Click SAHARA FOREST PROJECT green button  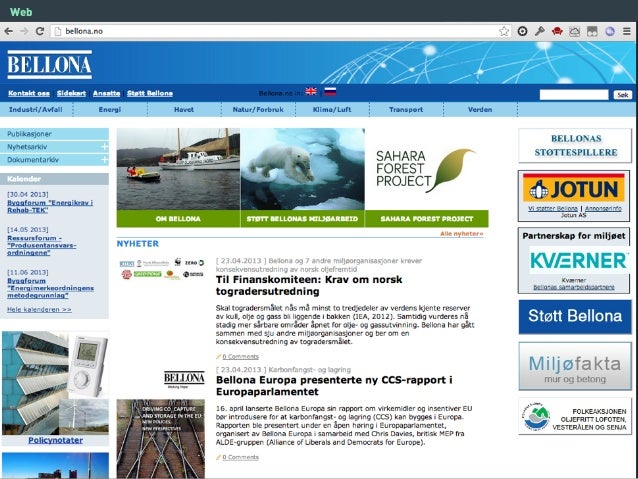(x=427, y=219)
